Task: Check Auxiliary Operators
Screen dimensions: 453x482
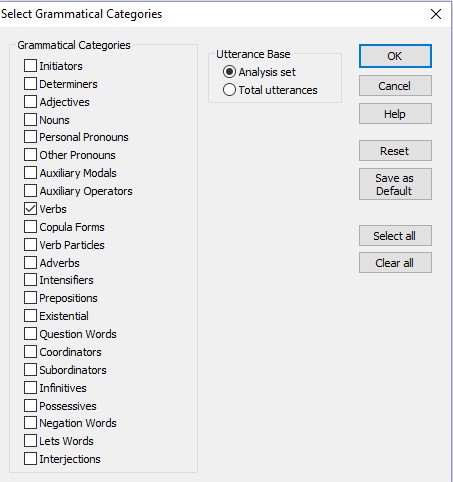Action: click(30, 191)
